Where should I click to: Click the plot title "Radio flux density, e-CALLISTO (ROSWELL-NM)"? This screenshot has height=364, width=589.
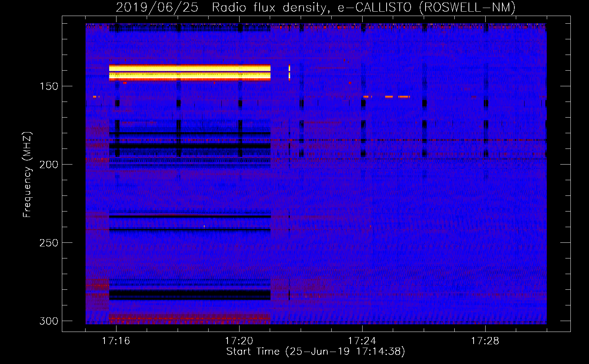[364, 8]
